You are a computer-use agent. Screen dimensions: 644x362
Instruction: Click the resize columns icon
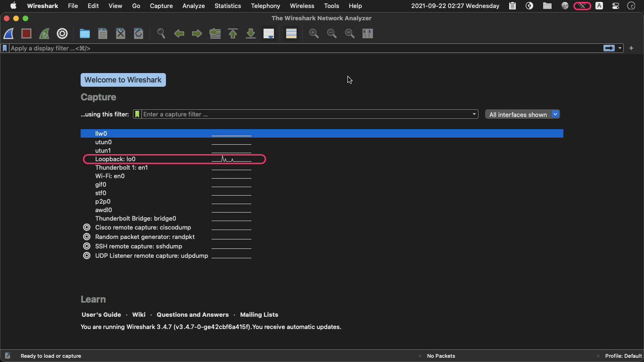[368, 33]
